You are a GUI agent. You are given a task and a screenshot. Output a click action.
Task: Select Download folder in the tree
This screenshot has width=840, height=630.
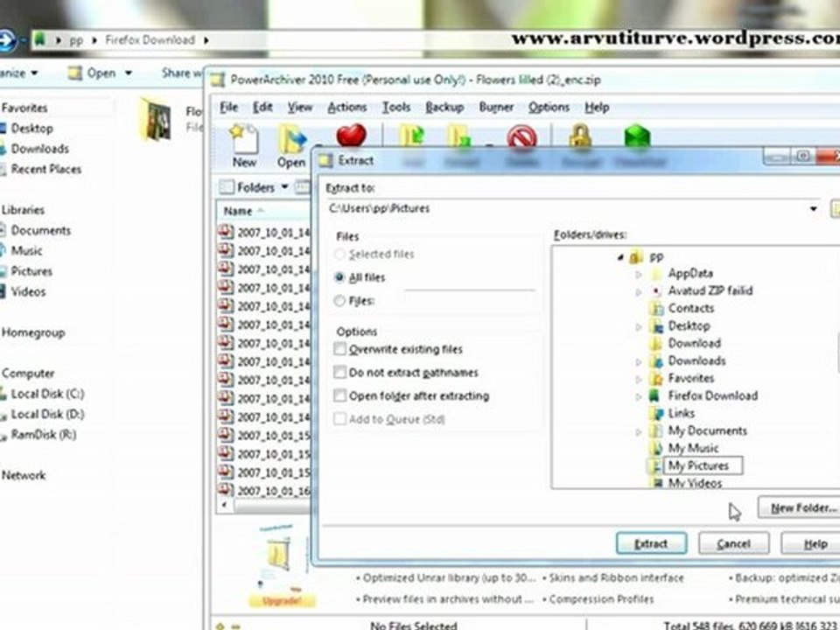coord(694,343)
